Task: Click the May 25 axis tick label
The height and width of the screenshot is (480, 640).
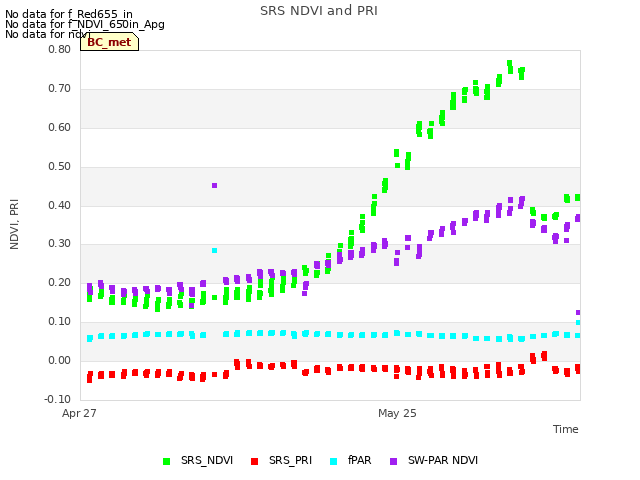Action: (397, 413)
